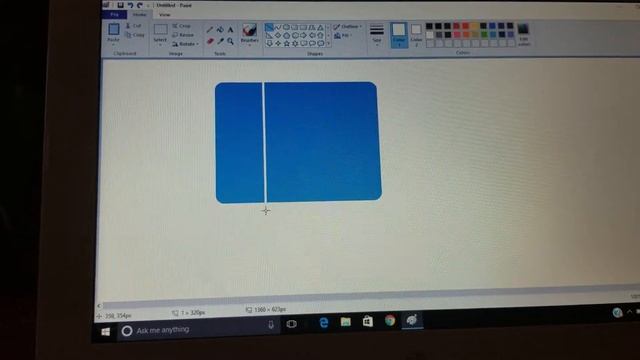Pick the lime green color swatch
The image size is (640, 360).
pos(484,35)
